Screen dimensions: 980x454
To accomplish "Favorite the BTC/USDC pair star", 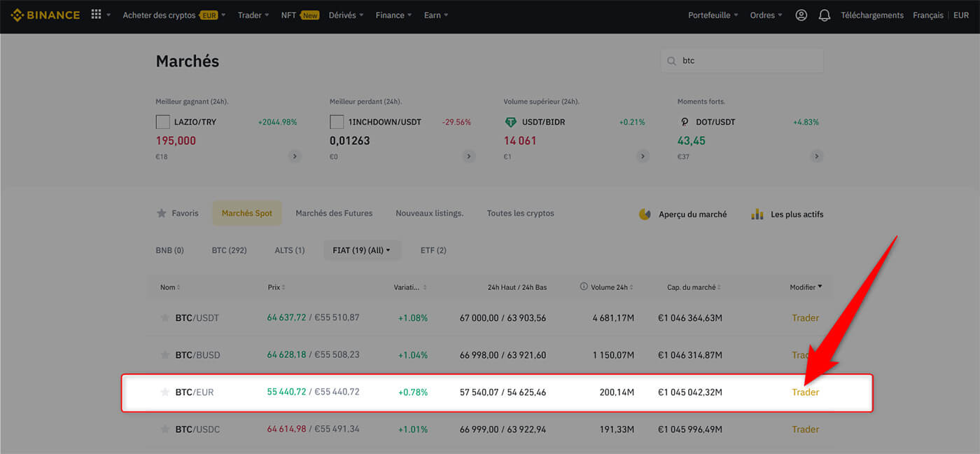I will [x=165, y=429].
